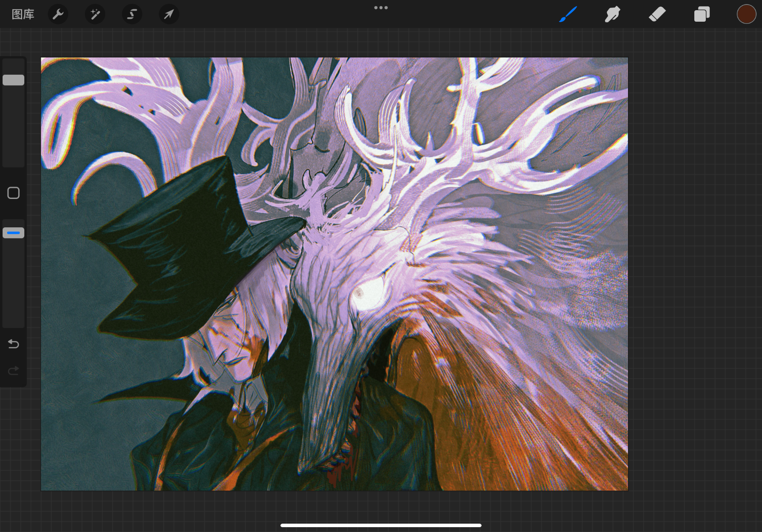Select the Brush tool
Viewport: 762px width, 532px height.
coord(568,14)
